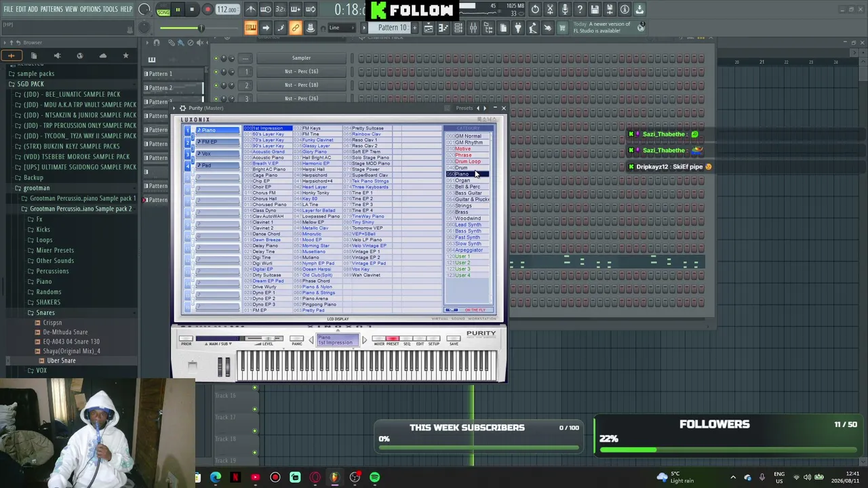Click Purity SETUP button
868x488 pixels.
pos(434,339)
